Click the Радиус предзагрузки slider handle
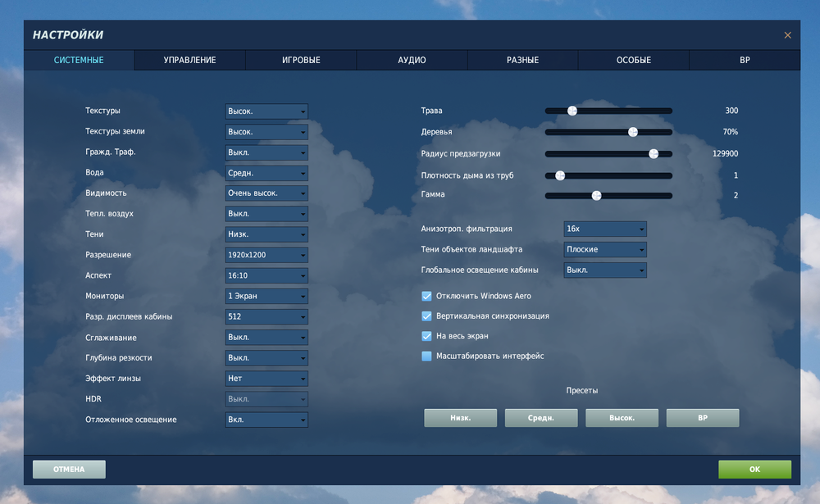Screen dimensions: 820x504 coord(654,154)
